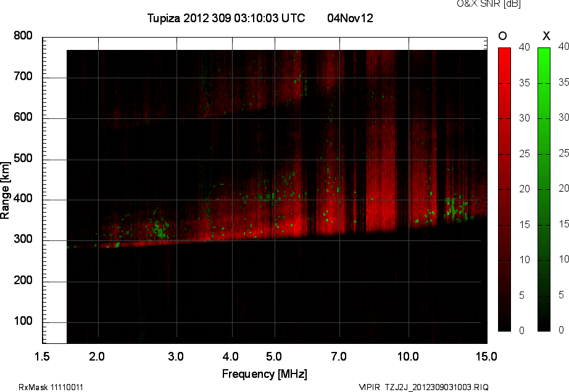Click the green X-mode cluster near 13 MHz
Viewport: 569px width, 392px height.
pyautogui.click(x=455, y=210)
